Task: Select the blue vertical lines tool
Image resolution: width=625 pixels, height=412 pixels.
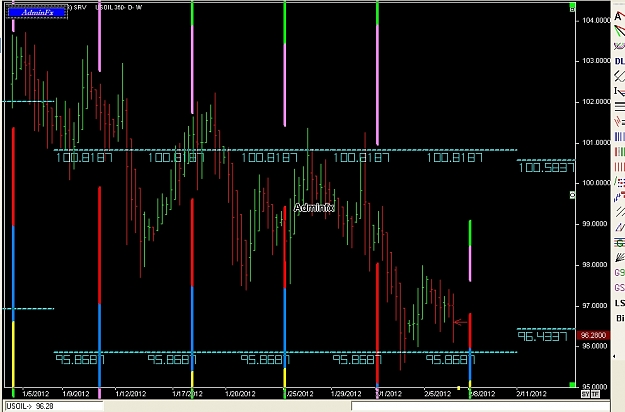Action: [619, 137]
